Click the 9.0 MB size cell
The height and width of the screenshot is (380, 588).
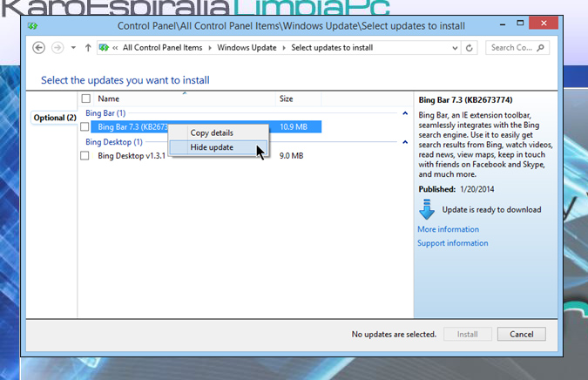click(x=291, y=156)
